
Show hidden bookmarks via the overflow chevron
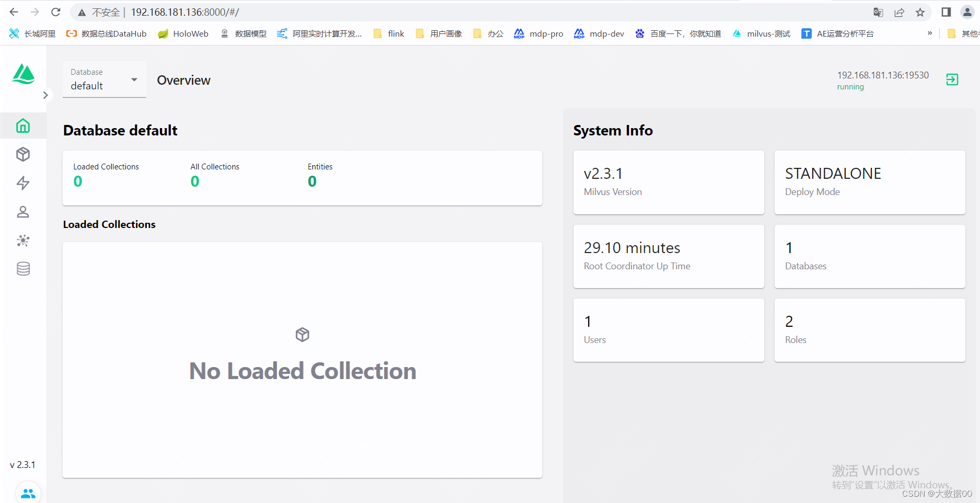(x=930, y=33)
